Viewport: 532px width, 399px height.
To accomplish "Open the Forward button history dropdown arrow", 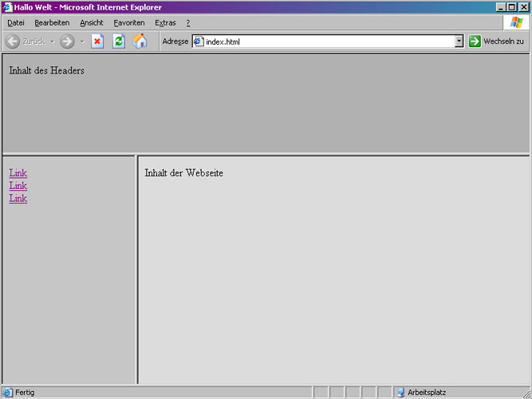I will pyautogui.click(x=82, y=41).
